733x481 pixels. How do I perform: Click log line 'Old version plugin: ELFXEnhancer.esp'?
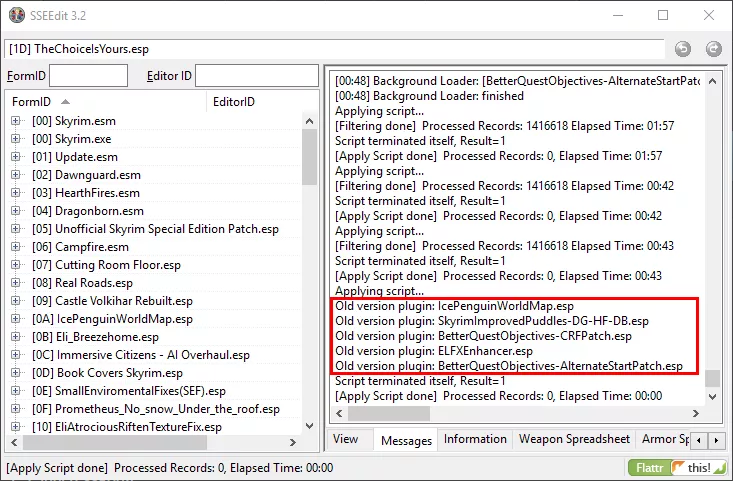pos(434,351)
